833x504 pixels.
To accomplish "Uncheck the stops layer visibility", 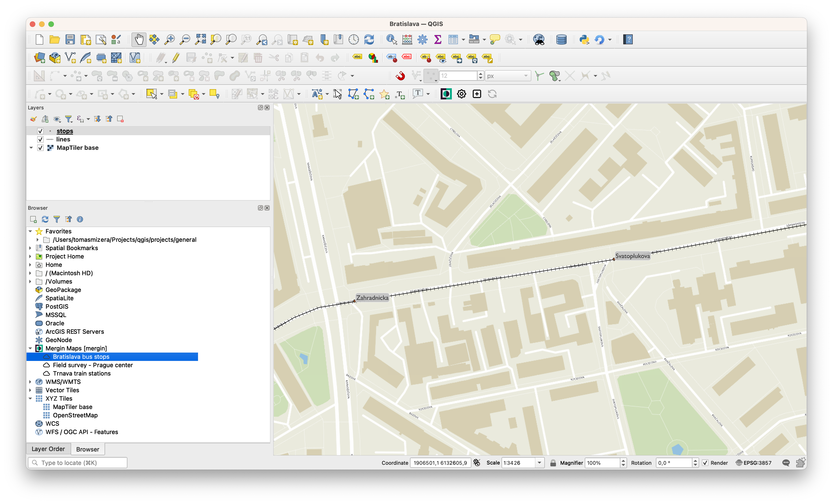I will pyautogui.click(x=40, y=131).
